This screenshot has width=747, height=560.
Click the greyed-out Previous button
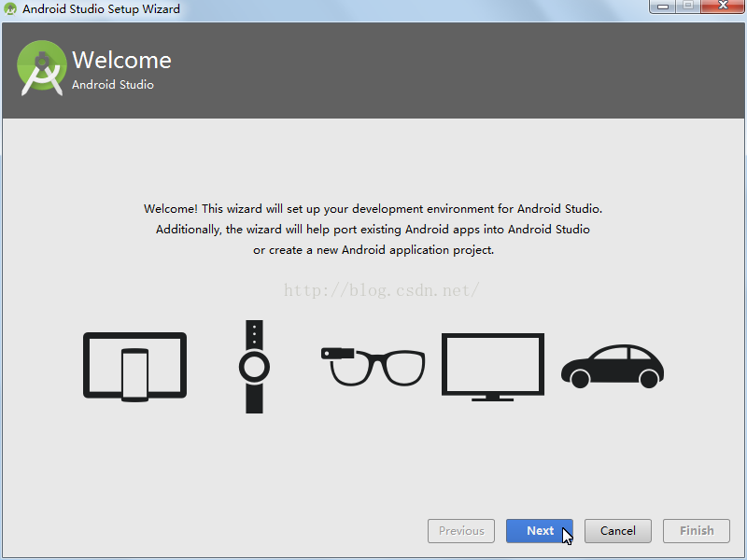461,531
